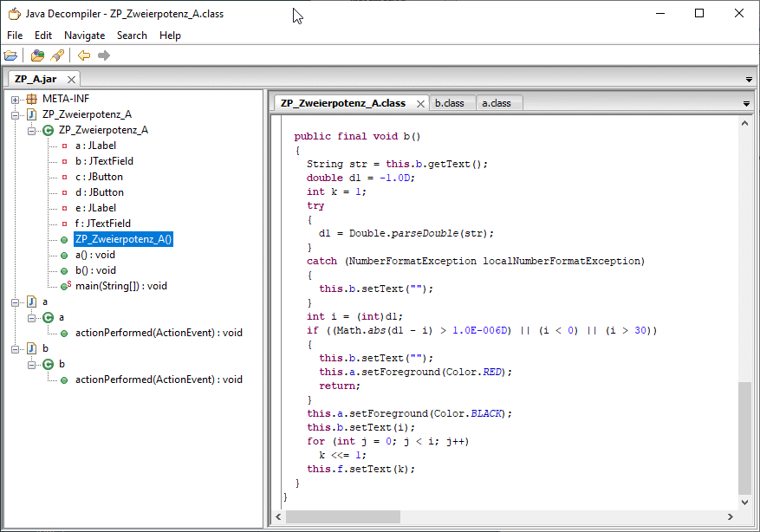760x532 pixels.
Task: Click the scroll up arrow in code view
Action: point(744,124)
